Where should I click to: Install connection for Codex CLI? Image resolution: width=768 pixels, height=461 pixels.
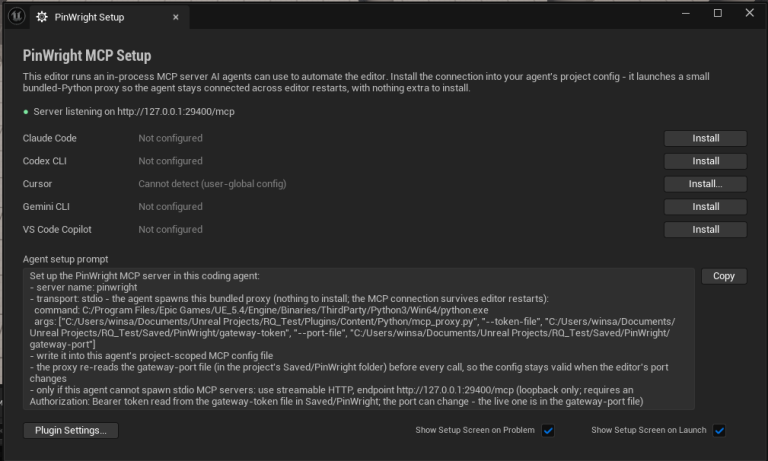point(705,161)
